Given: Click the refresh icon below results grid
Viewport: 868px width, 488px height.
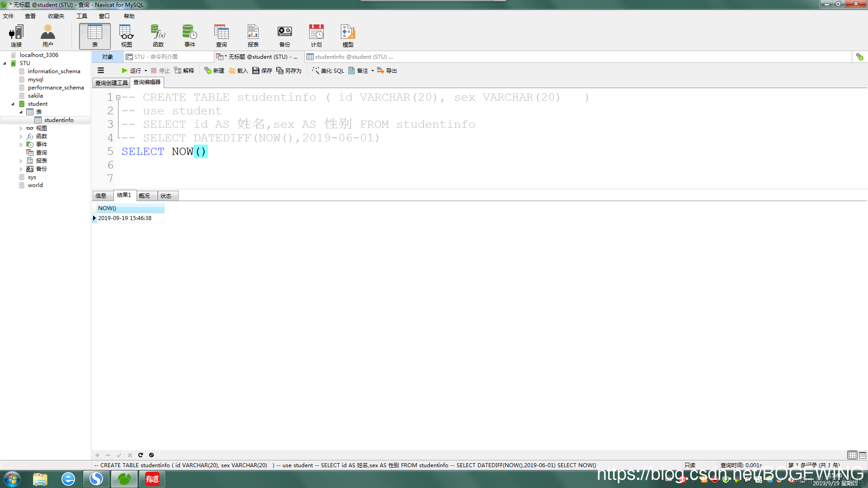Looking at the screenshot, I should [x=141, y=455].
